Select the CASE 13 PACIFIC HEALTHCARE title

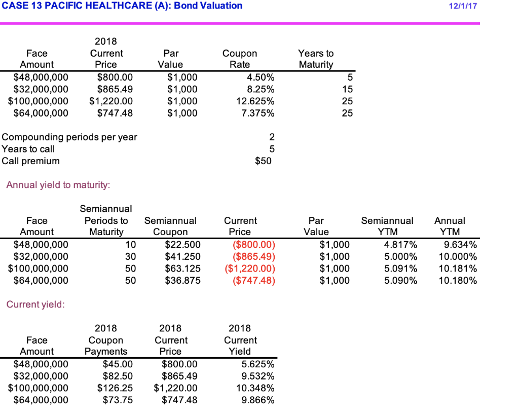coord(122,6)
